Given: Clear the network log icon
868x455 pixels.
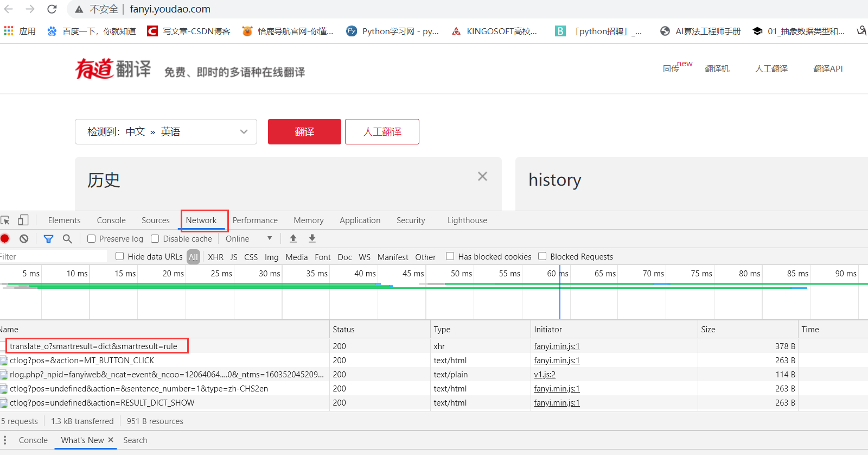Looking at the screenshot, I should tap(24, 238).
